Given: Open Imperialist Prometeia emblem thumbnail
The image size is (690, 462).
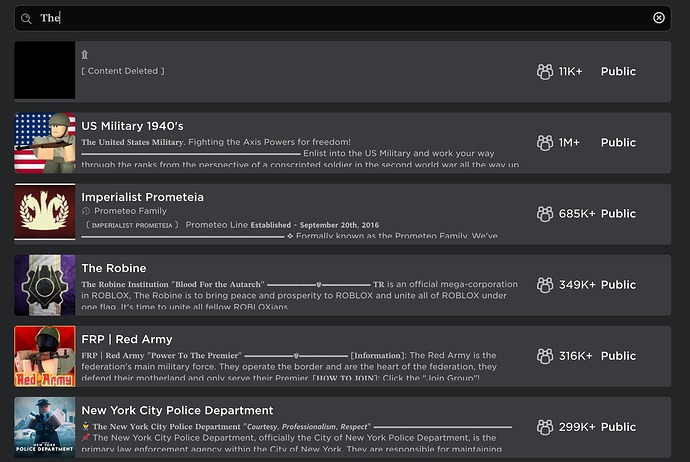Looking at the screenshot, I should pos(44,212).
